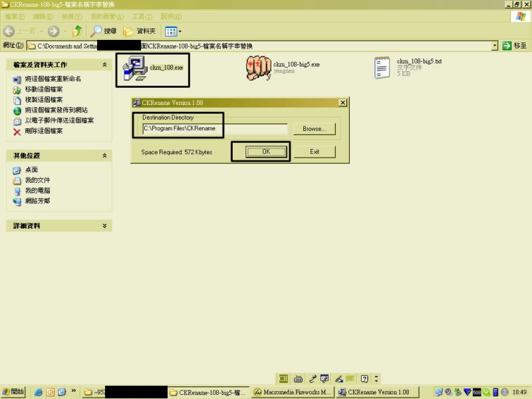This screenshot has width=532, height=399.
Task: Open the Forward history dropdown arrow
Action: (x=65, y=31)
